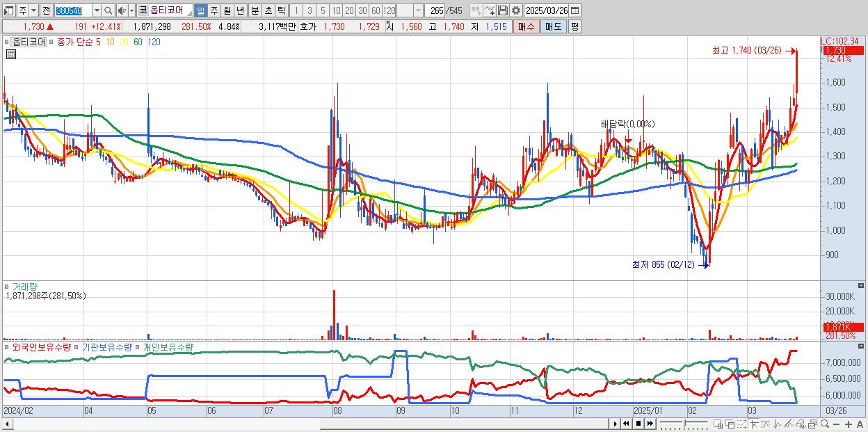Click the zigzag line chart icon
The image size is (868, 432).
pos(778,424)
